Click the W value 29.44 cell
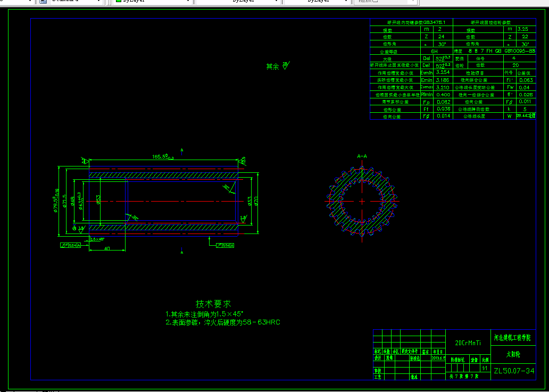This screenshot has height=392, width=549. tap(526, 116)
